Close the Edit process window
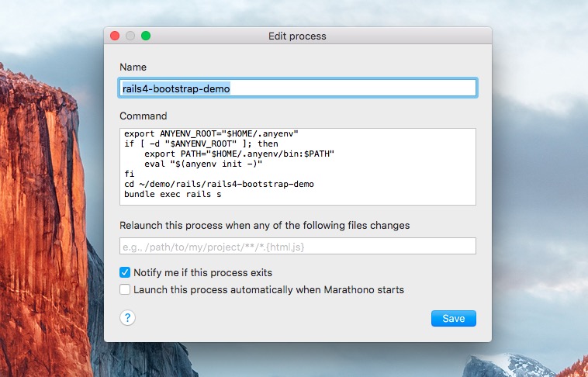Screen dimensions: 588x377 click(115, 36)
